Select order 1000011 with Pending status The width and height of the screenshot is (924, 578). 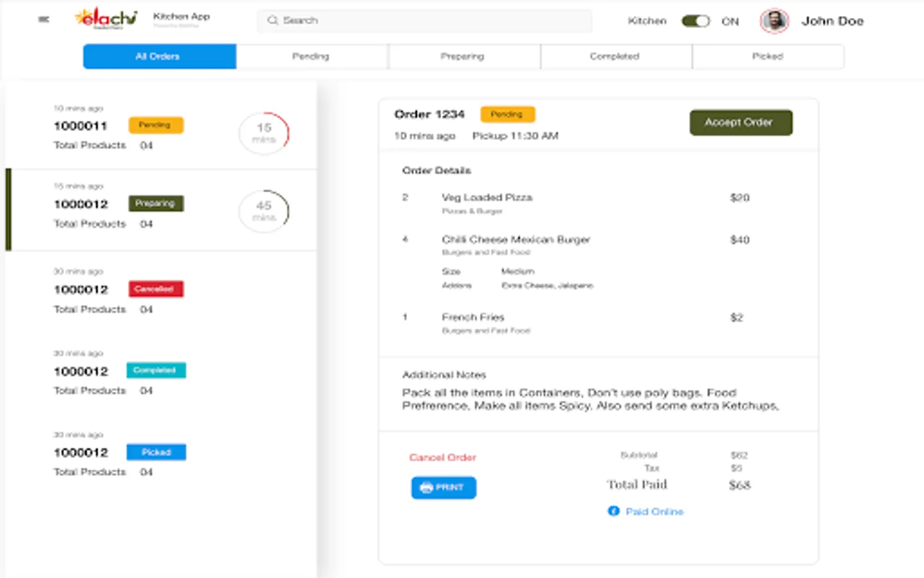pyautogui.click(x=81, y=126)
